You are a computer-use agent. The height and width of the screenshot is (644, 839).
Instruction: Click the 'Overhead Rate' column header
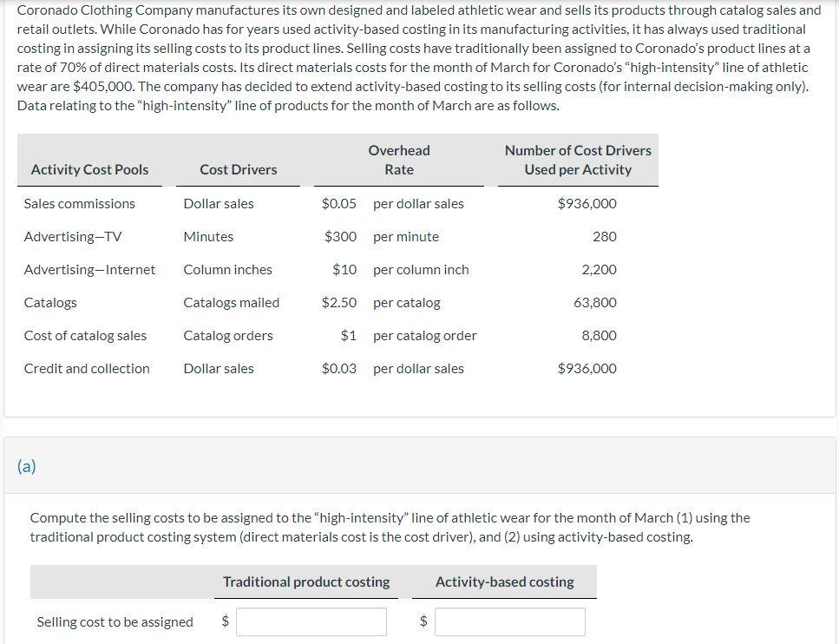pyautogui.click(x=399, y=160)
